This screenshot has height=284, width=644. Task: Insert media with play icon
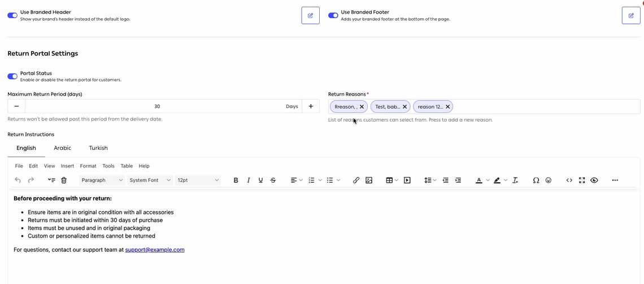pos(407,180)
